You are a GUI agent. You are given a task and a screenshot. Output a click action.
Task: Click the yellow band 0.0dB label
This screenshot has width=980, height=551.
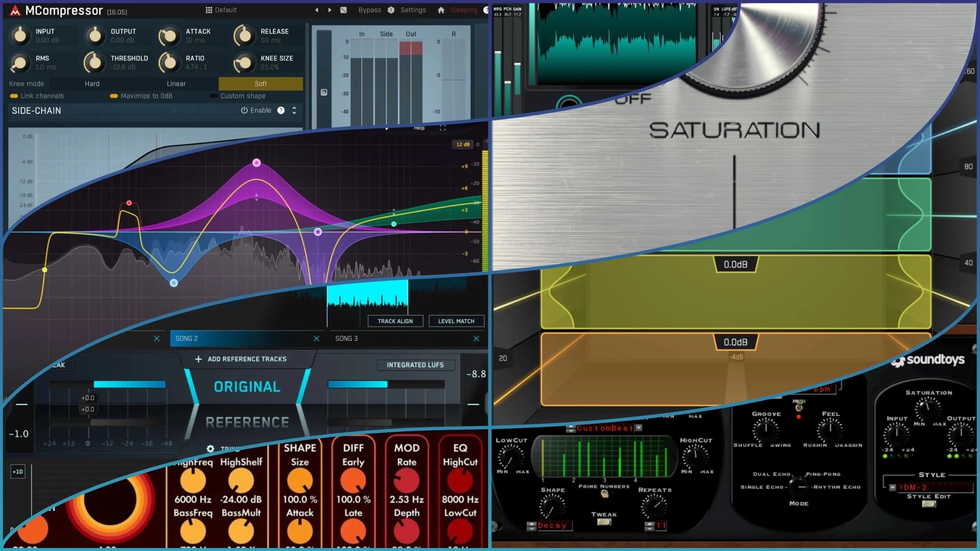tap(735, 264)
